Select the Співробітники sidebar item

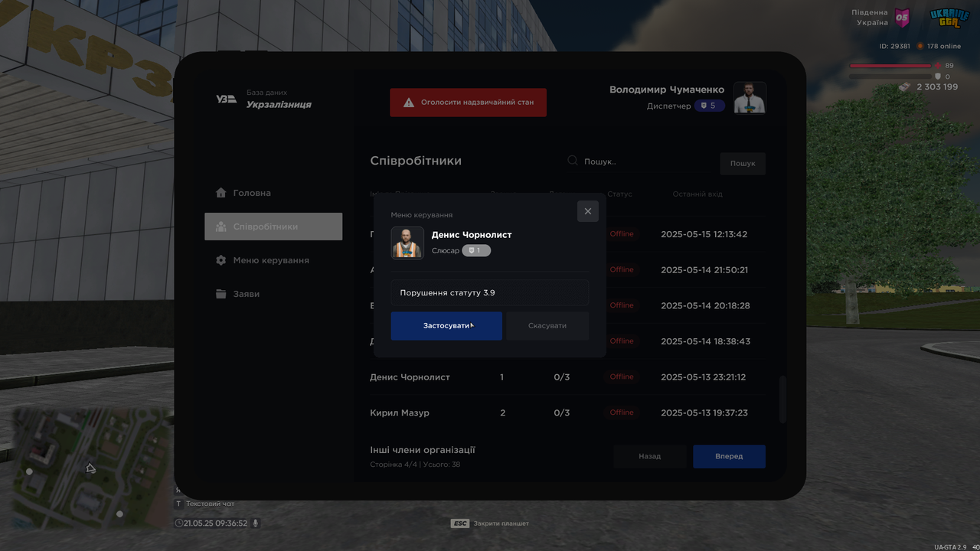click(x=273, y=227)
